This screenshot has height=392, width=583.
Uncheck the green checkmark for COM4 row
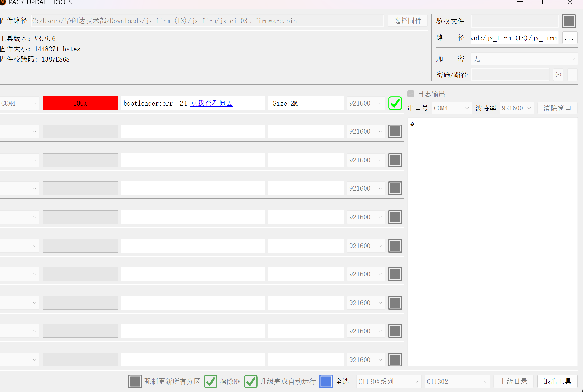[395, 103]
